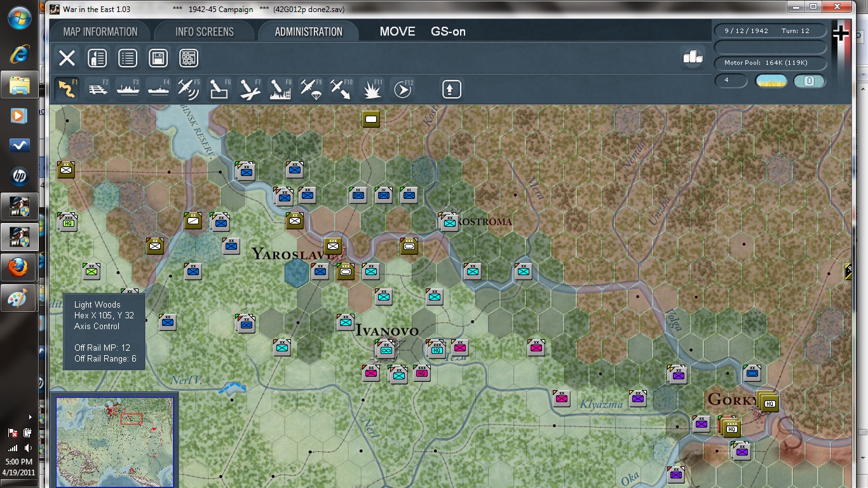Click the Yaroslavl city label on the map
Screen dimensions: 868x488
(x=294, y=255)
